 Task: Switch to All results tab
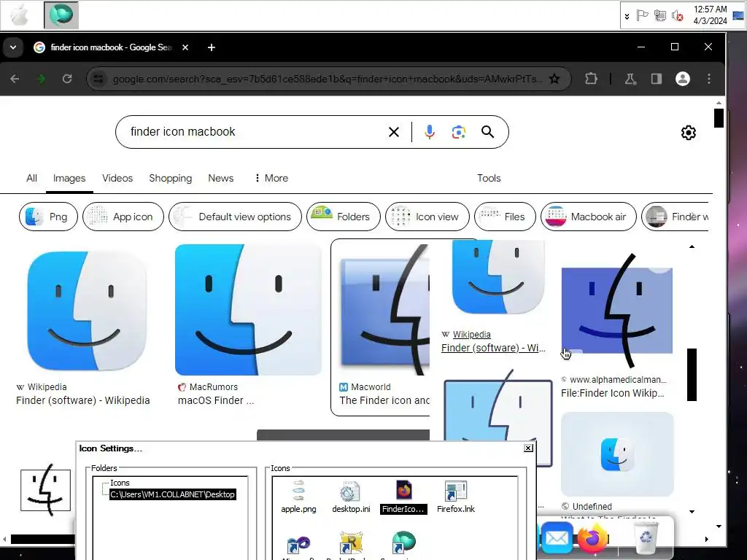click(x=31, y=178)
